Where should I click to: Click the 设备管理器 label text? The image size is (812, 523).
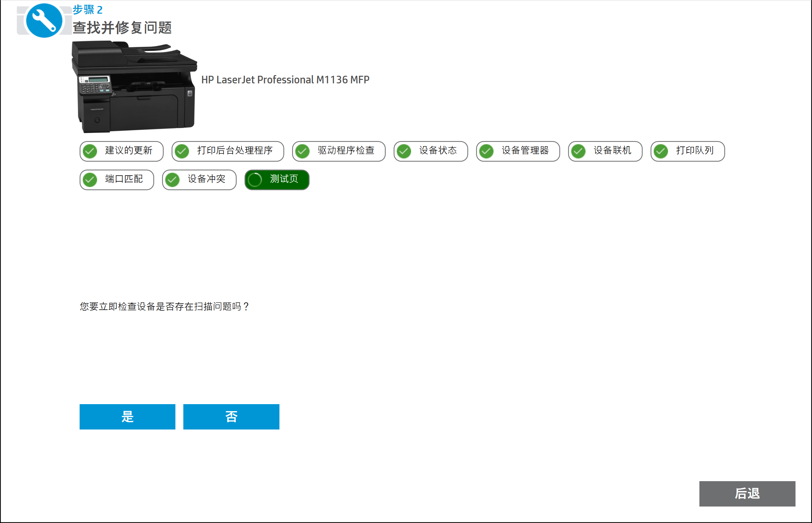pyautogui.click(x=525, y=151)
